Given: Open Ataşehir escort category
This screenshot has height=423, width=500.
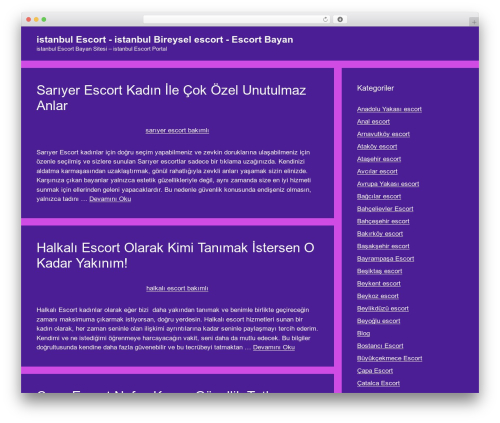Looking at the screenshot, I should pos(379,159).
